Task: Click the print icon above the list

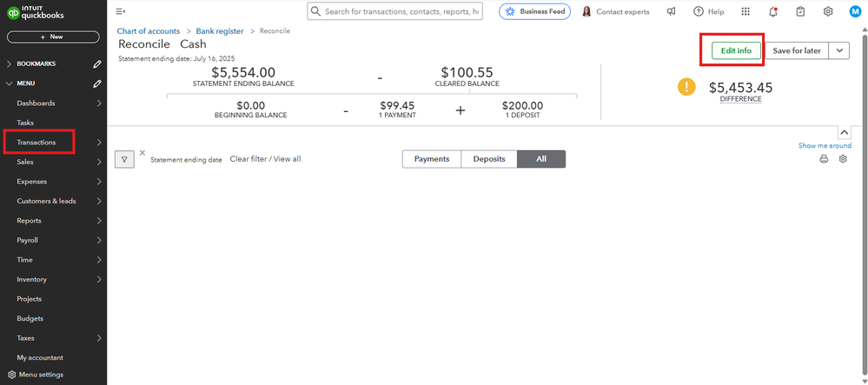Action: (x=824, y=159)
